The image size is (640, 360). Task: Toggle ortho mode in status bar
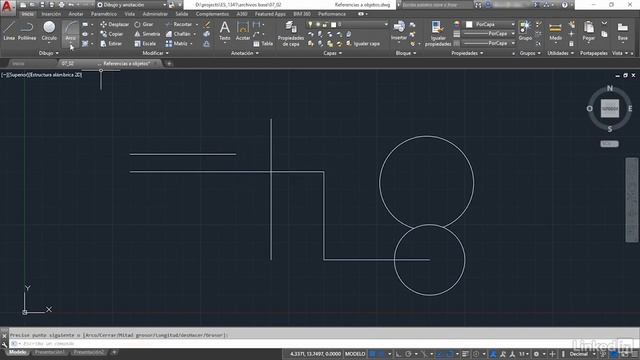(398, 354)
